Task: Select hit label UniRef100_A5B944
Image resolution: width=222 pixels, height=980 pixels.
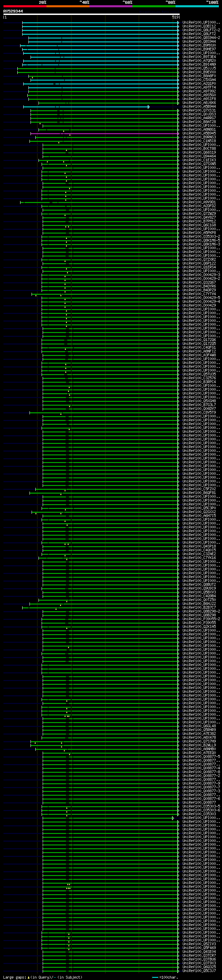Action: 199,106
